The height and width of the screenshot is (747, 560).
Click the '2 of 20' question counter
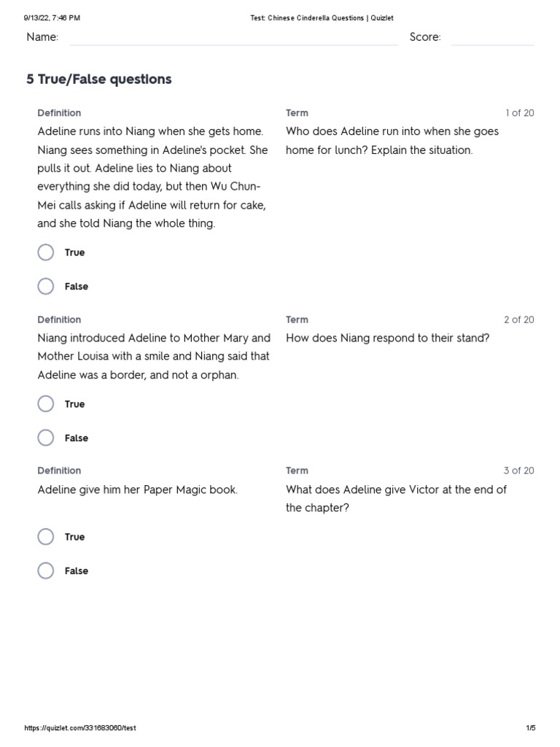519,320
